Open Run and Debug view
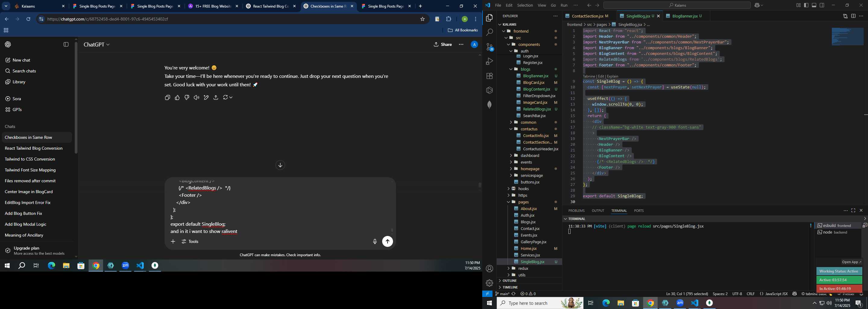 point(489,61)
